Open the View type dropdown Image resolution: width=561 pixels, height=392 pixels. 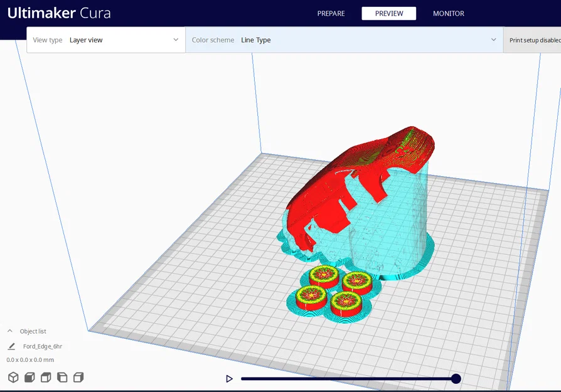click(106, 40)
